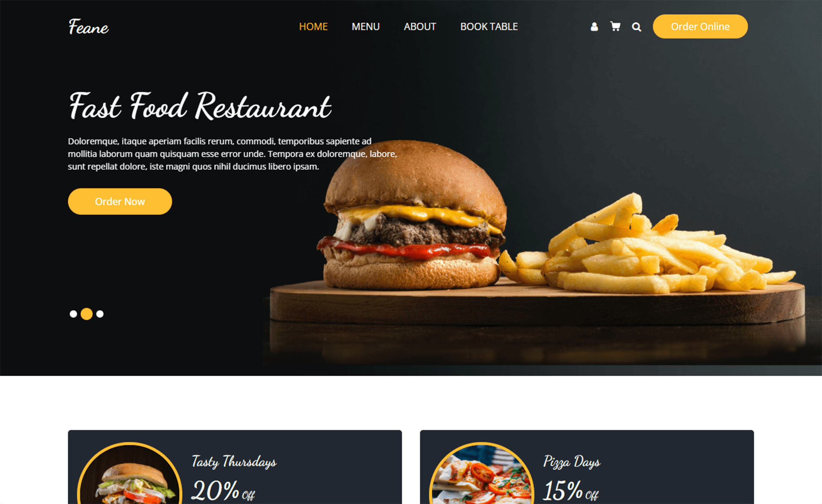Click the Order Now button

coord(120,201)
